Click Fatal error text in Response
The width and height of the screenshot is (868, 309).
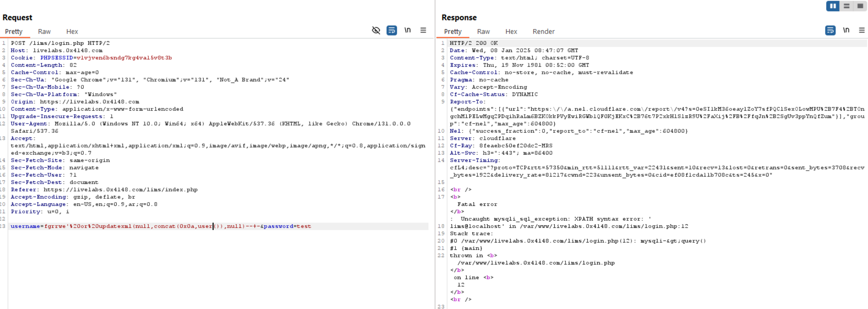(477, 204)
